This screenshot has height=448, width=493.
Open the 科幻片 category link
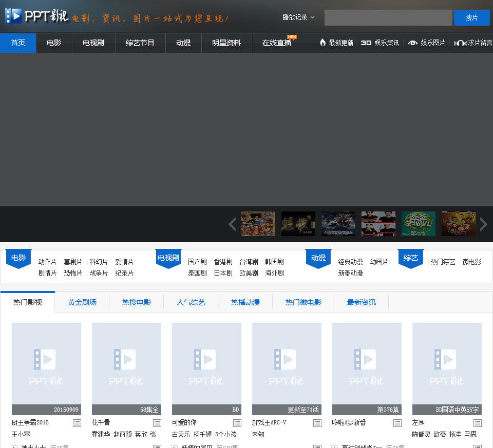click(x=99, y=262)
